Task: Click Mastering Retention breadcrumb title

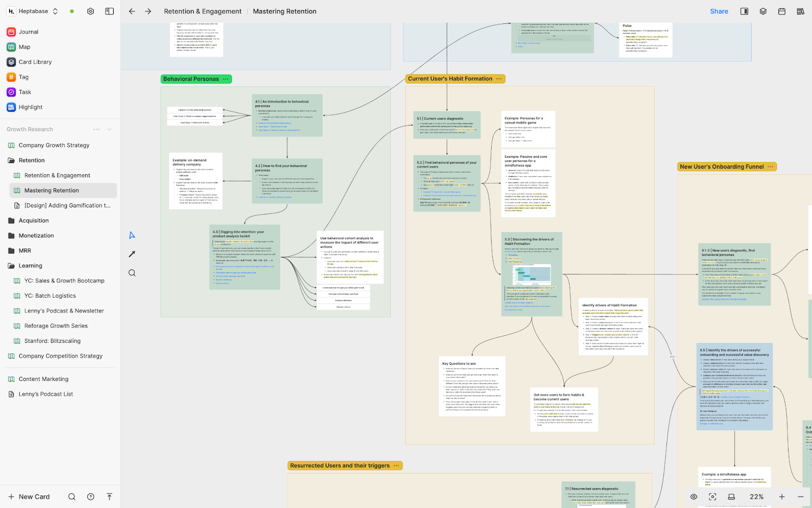Action: (x=284, y=11)
